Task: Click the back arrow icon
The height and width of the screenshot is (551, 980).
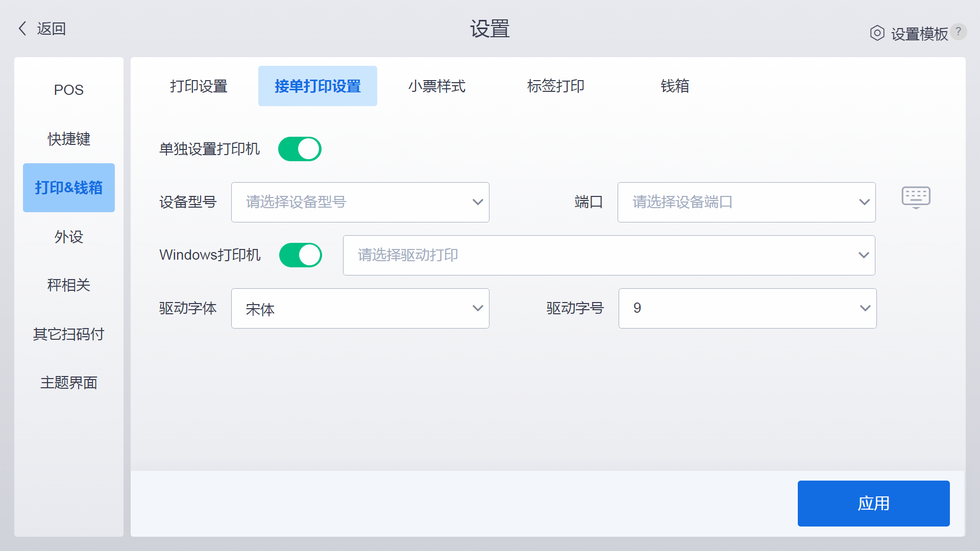Action: pyautogui.click(x=22, y=29)
